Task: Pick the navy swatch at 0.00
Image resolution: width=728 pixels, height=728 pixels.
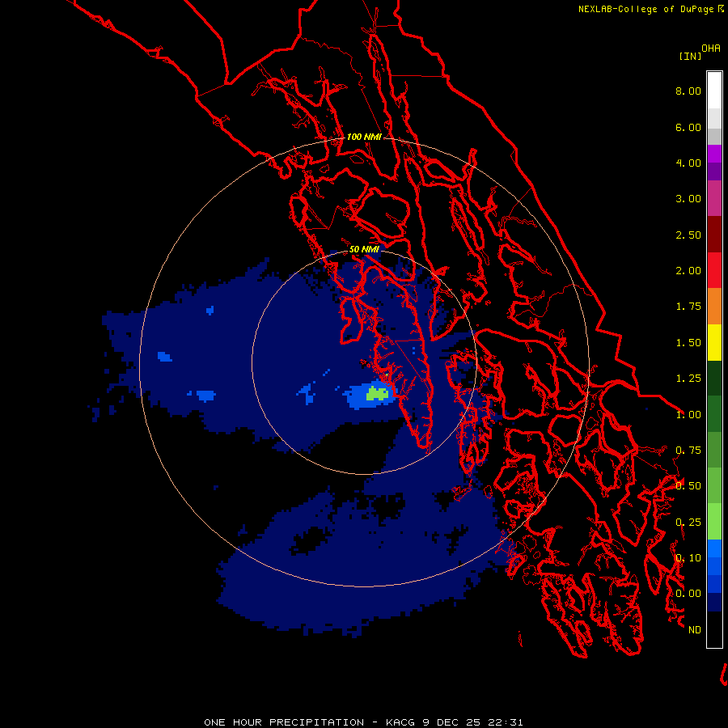Action: (x=714, y=603)
